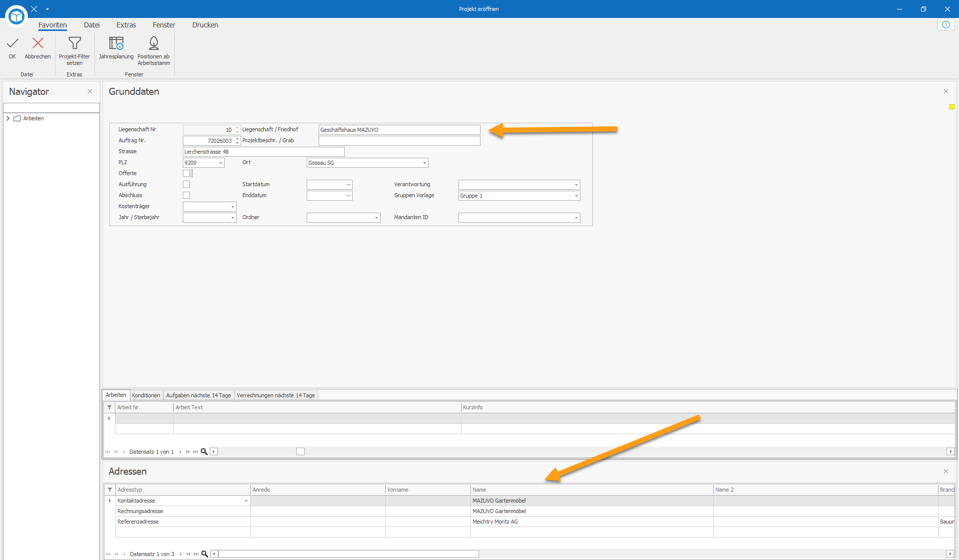Select the Rechnungsadresse row
Viewport: 959px width, 560px height.
click(x=529, y=511)
